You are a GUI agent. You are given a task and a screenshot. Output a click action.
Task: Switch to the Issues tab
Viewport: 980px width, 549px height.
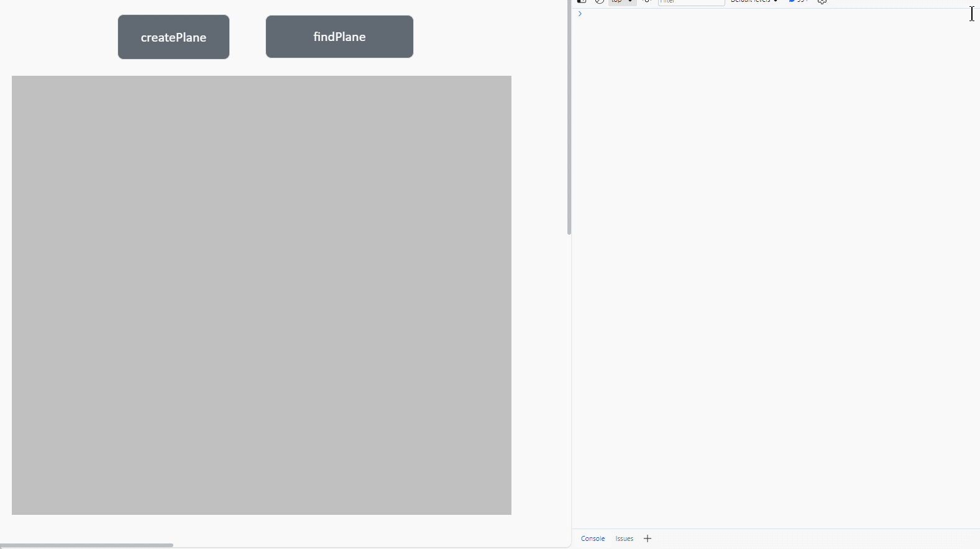click(x=624, y=538)
